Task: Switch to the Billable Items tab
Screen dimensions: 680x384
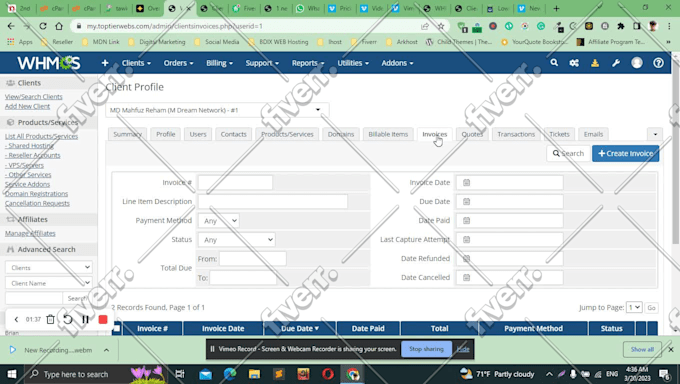Action: 388,134
